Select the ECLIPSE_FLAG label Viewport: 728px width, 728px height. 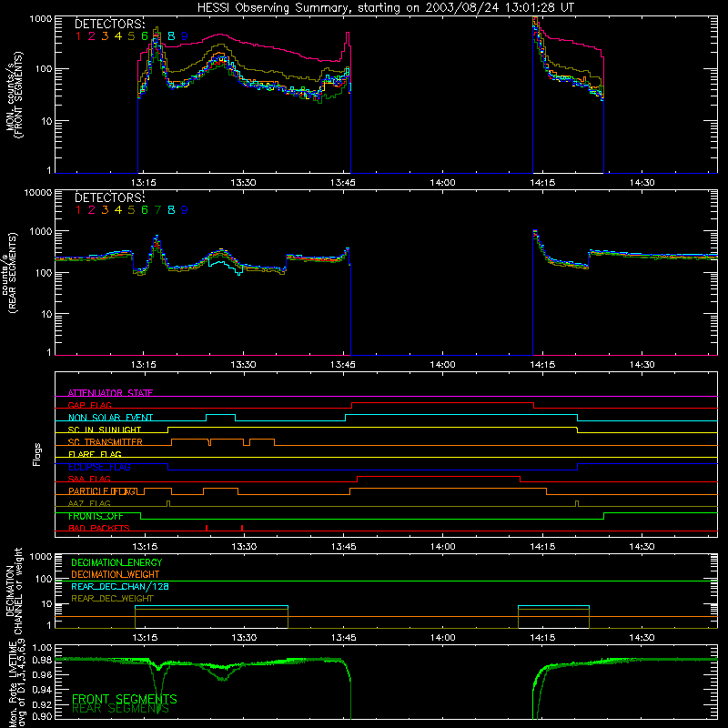[x=99, y=467]
